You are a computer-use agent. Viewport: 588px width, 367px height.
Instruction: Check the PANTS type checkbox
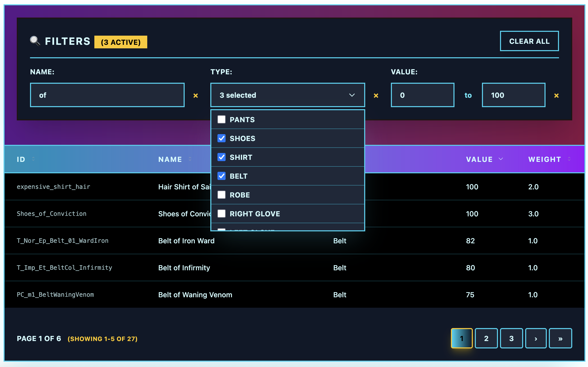(221, 119)
